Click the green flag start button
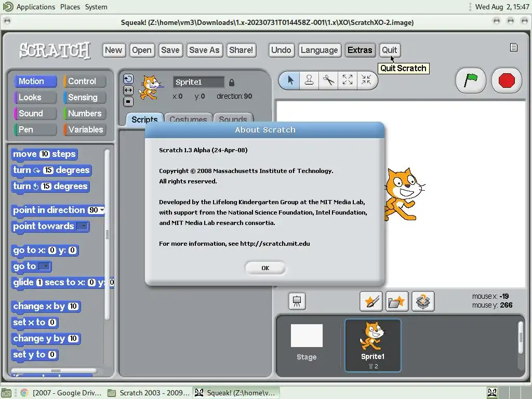 point(471,81)
